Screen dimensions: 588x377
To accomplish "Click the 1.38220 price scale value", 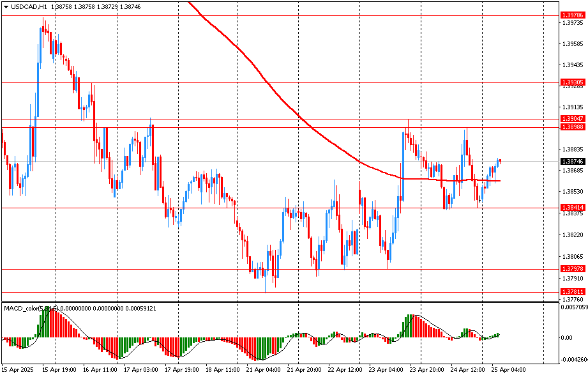I will [x=573, y=235].
